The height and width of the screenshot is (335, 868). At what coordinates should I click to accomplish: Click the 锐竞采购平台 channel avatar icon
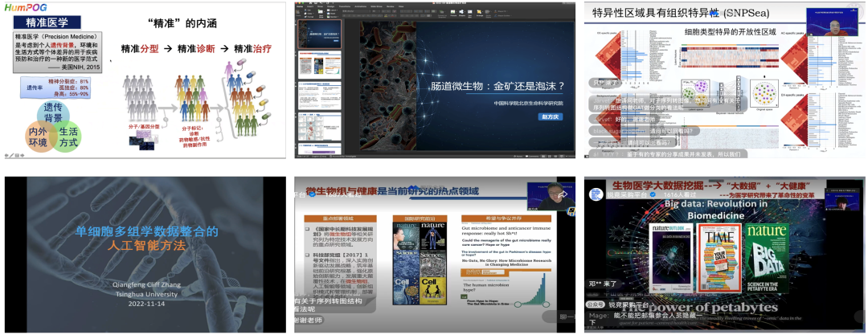click(x=596, y=194)
